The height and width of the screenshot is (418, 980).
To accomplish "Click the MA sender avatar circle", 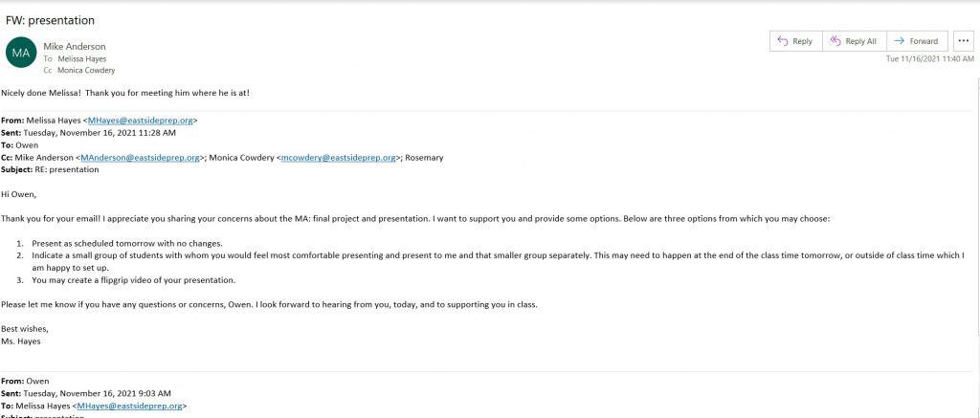I will (21, 54).
